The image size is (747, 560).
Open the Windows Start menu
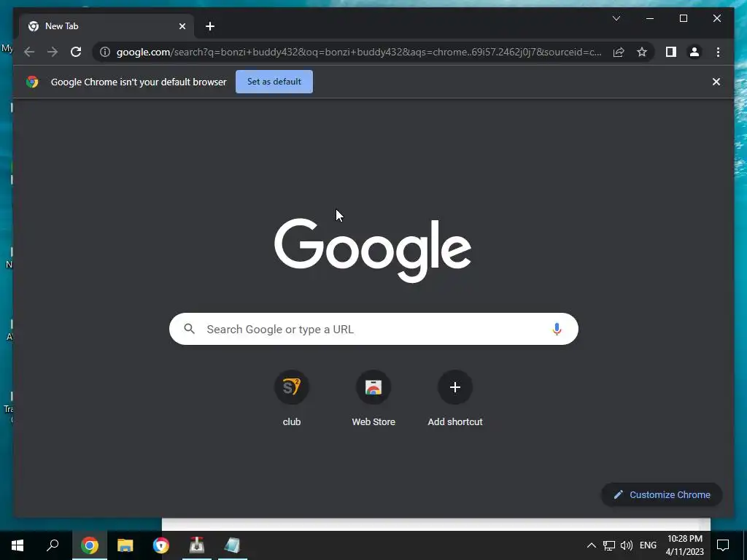(18, 545)
